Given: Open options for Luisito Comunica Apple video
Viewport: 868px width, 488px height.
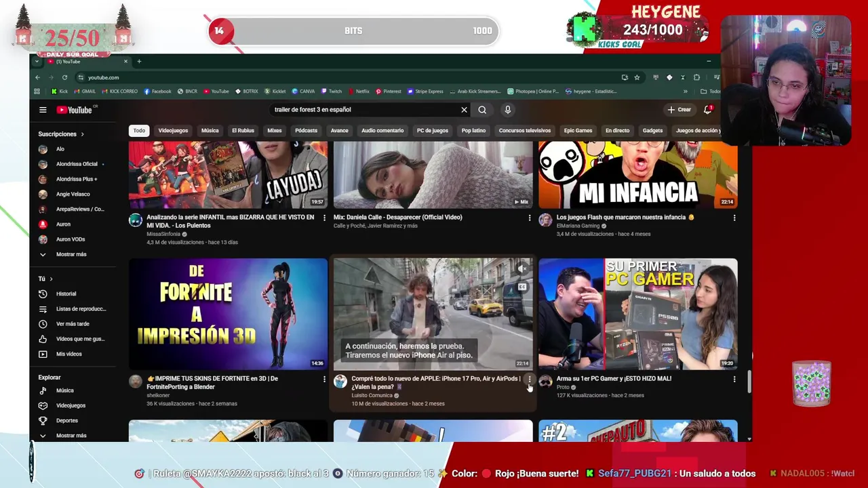Looking at the screenshot, I should pyautogui.click(x=530, y=379).
